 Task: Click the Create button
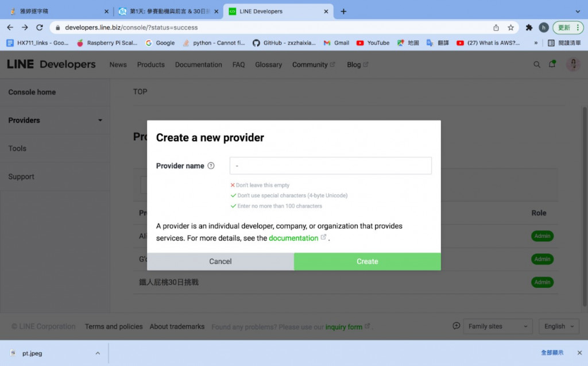click(x=367, y=261)
